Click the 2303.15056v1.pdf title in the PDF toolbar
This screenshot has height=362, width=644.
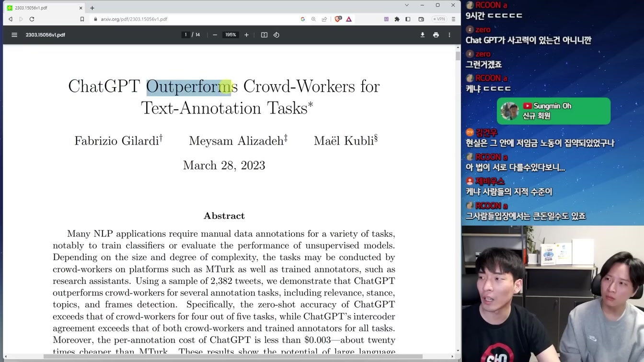tap(46, 35)
